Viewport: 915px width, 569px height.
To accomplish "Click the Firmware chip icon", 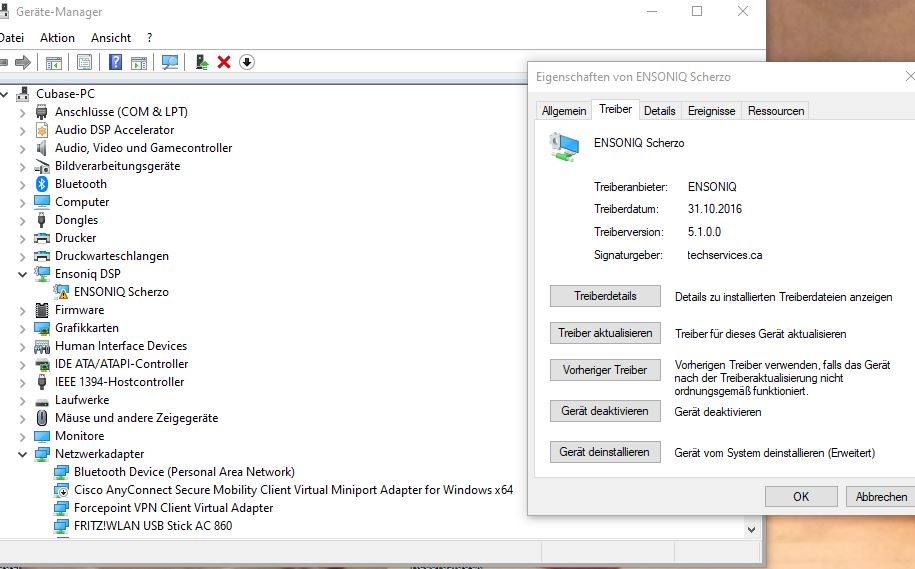I will pyautogui.click(x=42, y=310).
